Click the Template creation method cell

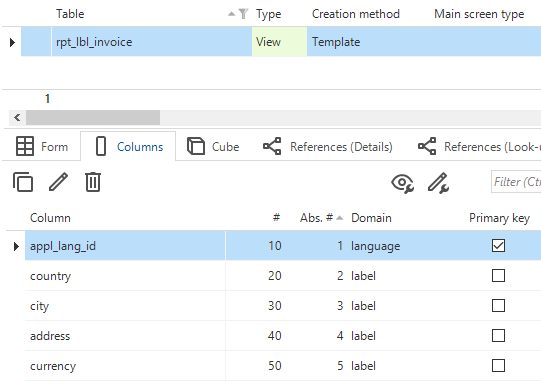(x=368, y=42)
